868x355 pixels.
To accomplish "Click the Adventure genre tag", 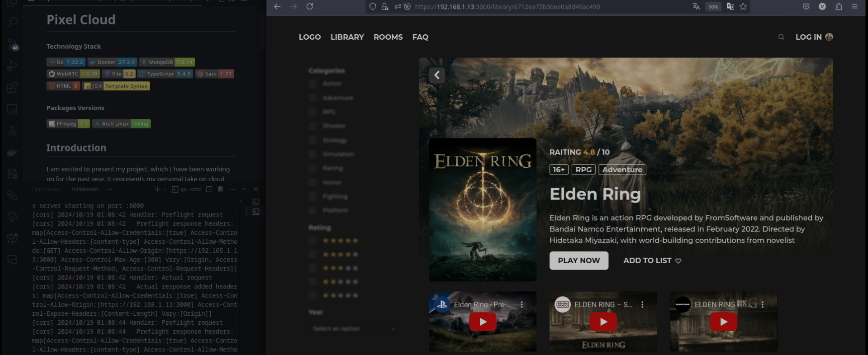I will point(622,170).
